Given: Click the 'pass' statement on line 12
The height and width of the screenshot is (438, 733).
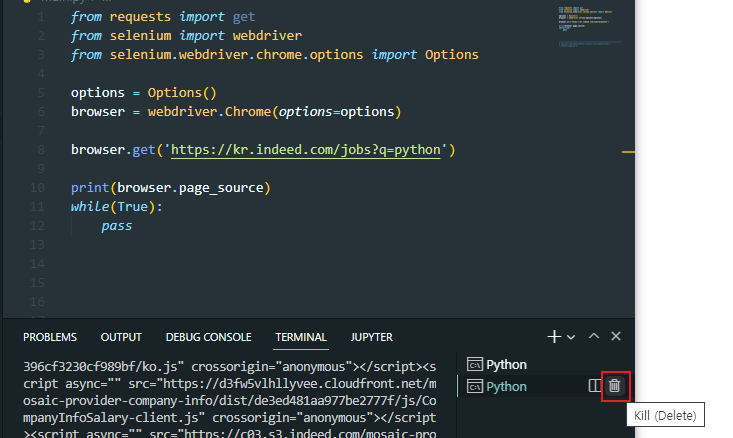Looking at the screenshot, I should click(117, 226).
